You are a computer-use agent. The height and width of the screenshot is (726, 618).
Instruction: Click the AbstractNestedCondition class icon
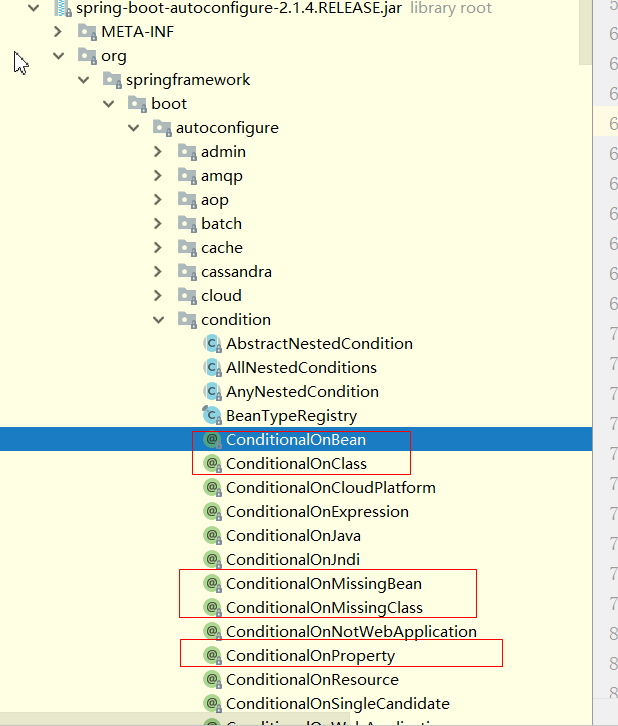coord(211,344)
